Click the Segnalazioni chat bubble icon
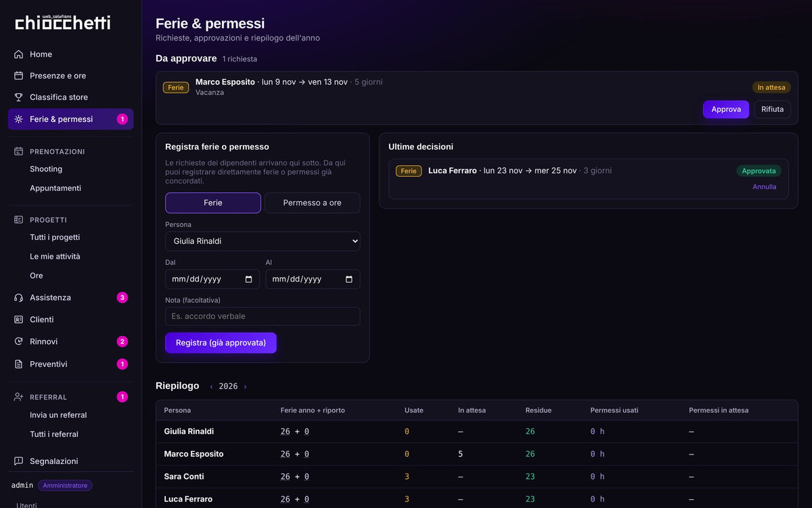Viewport: 812px width, 508px height. pyautogui.click(x=18, y=461)
